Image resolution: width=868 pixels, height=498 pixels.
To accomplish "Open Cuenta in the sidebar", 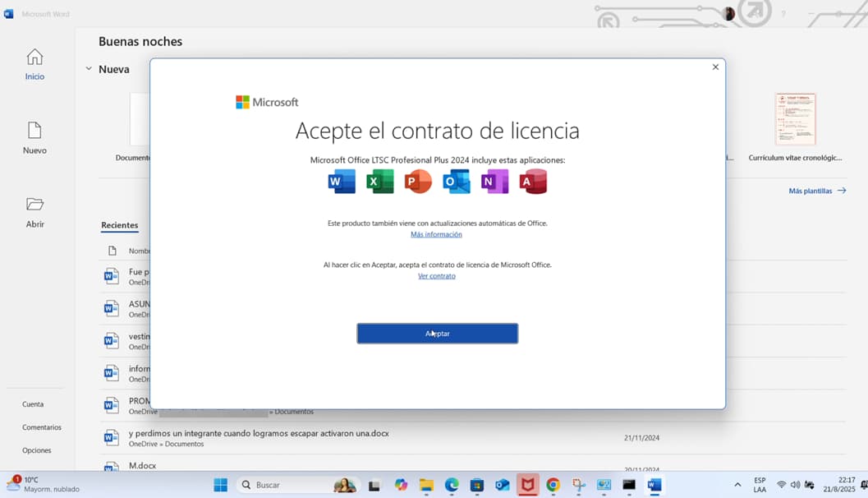I will tap(33, 404).
